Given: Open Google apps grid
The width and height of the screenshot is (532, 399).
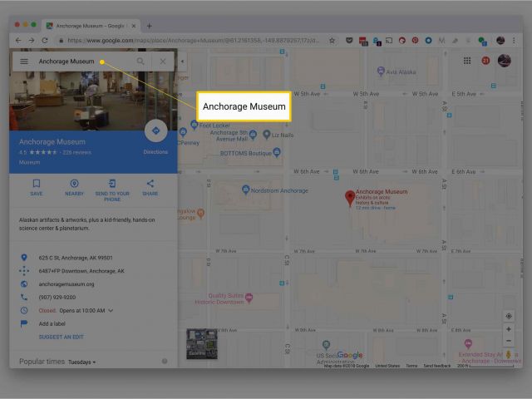Looking at the screenshot, I should pos(467,61).
